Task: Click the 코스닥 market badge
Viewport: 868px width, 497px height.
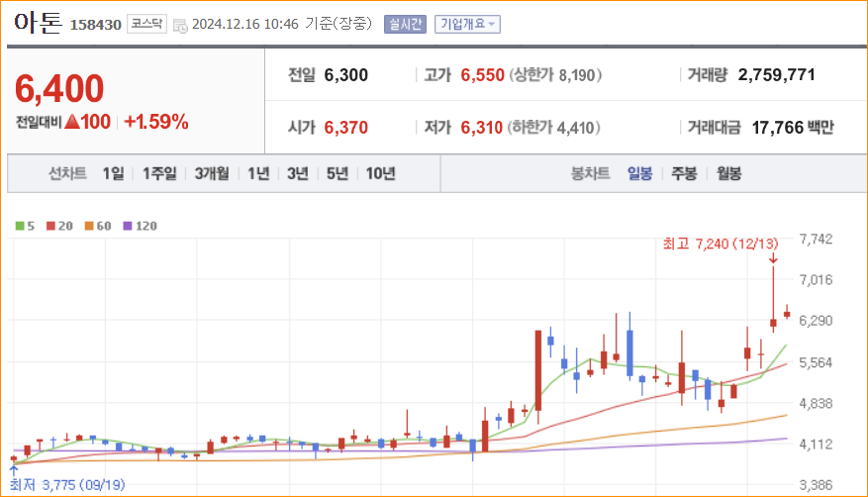Action: (x=146, y=24)
